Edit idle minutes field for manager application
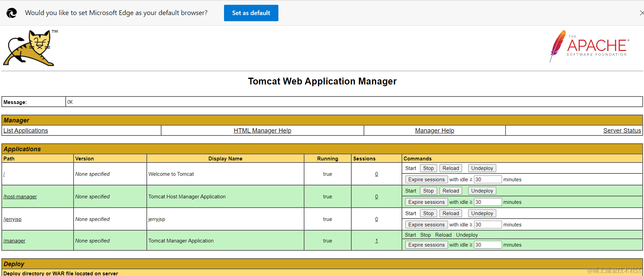The height and width of the screenshot is (276, 644). pyautogui.click(x=488, y=245)
